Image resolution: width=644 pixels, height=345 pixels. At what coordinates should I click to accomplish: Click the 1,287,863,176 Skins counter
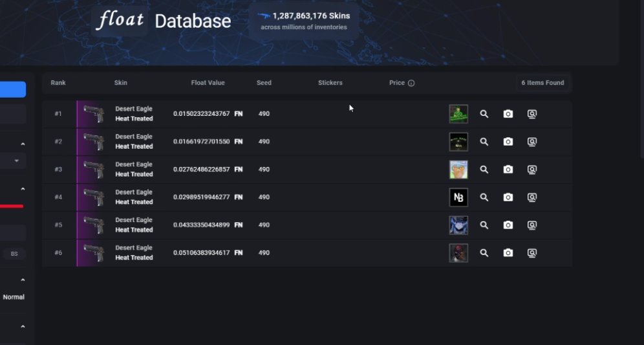[x=304, y=21]
